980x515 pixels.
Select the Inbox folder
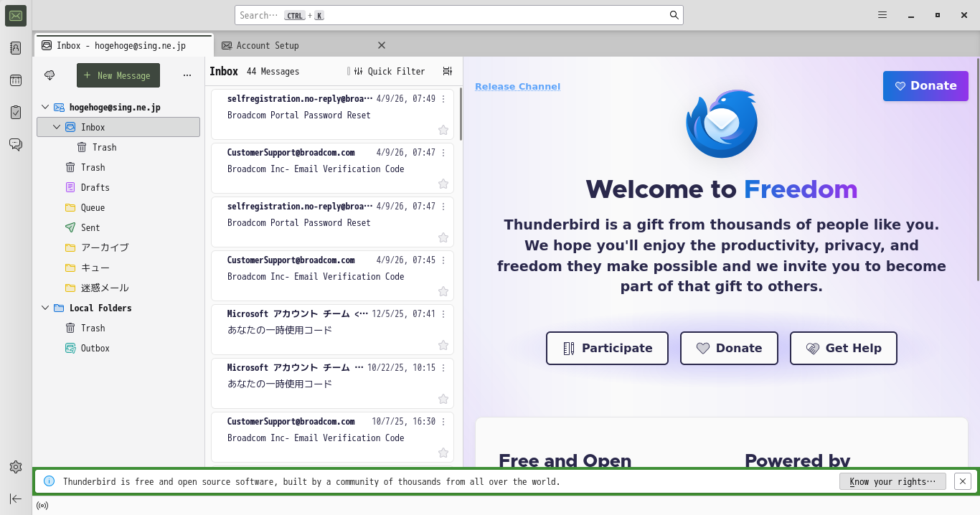[118, 127]
